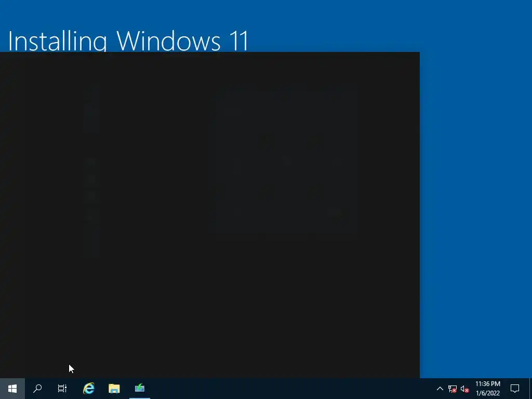Select the Windows 11 setup taskbar icon

pyautogui.click(x=139, y=389)
